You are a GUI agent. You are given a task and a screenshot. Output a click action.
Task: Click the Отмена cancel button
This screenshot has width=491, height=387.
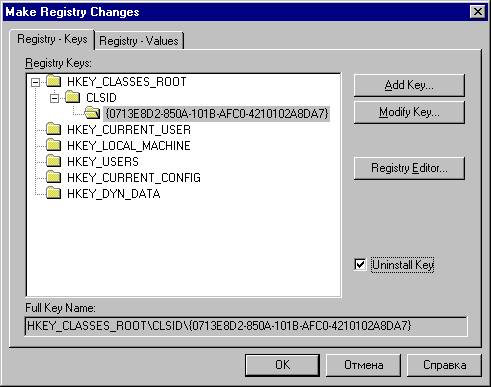click(363, 365)
